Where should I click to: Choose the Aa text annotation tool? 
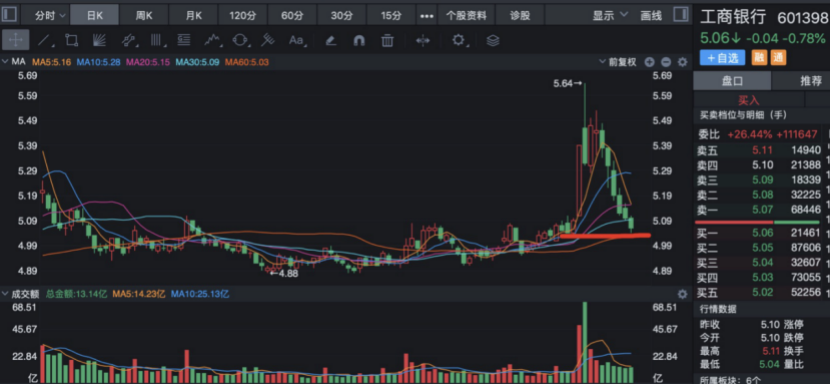(x=296, y=40)
